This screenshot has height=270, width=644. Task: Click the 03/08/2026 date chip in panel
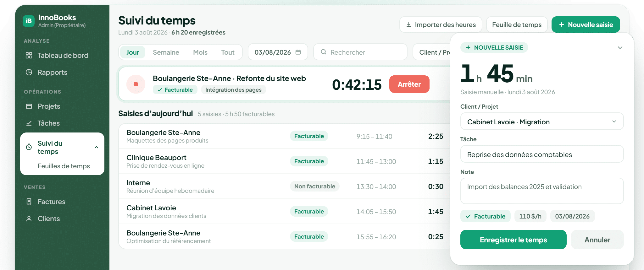(572, 216)
